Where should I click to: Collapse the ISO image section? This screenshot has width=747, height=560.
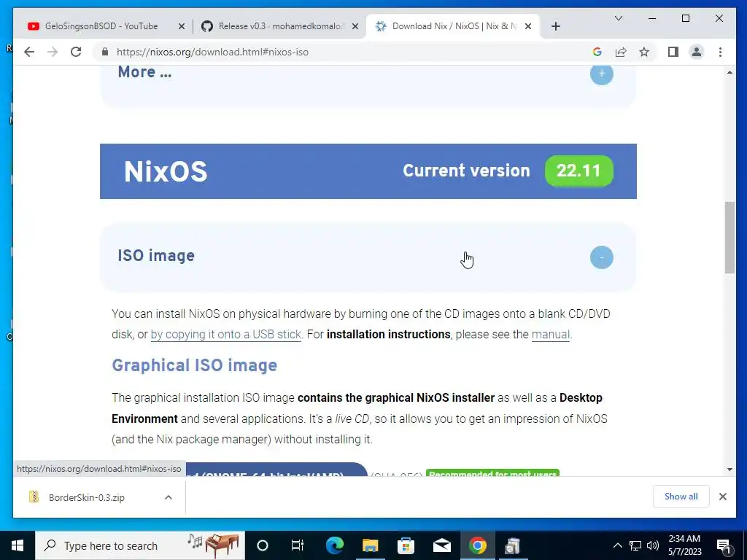click(601, 257)
